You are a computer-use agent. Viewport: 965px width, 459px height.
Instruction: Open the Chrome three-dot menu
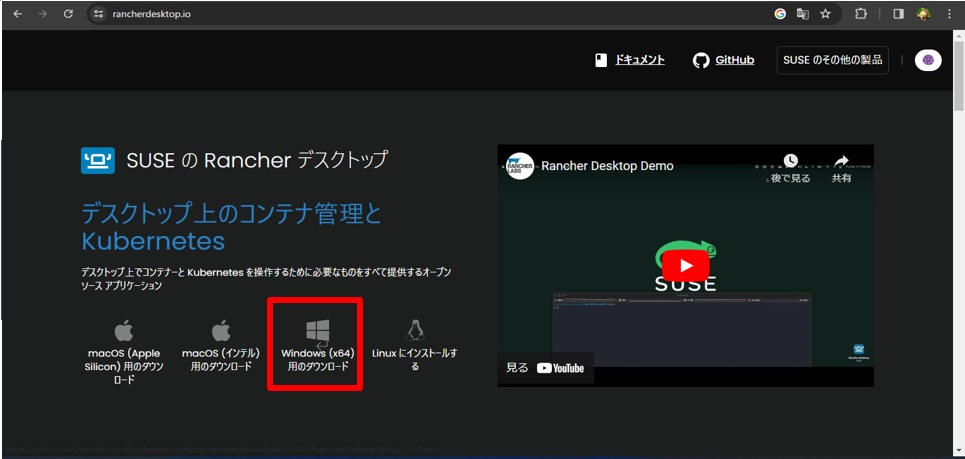point(949,14)
